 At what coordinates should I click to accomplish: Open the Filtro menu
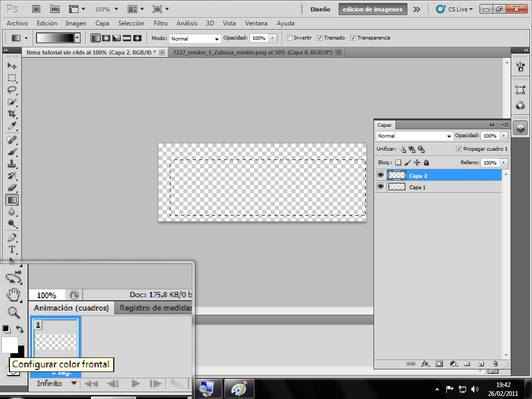point(161,23)
